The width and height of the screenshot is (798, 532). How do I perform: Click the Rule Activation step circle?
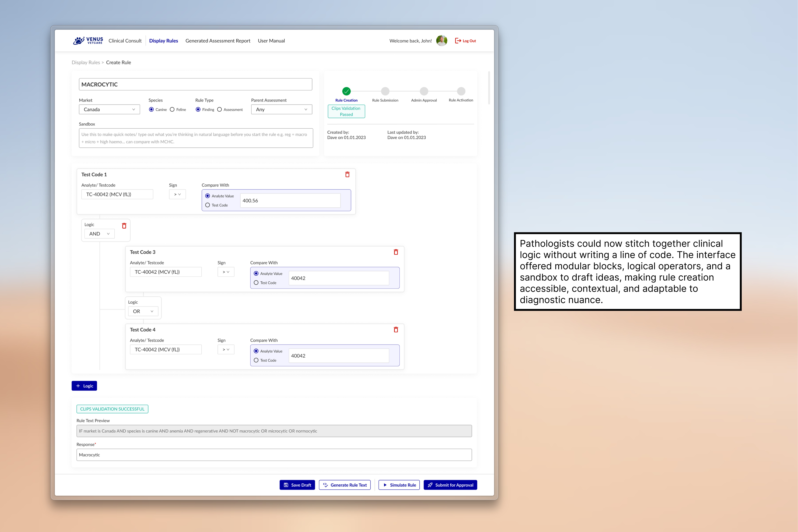(x=461, y=91)
